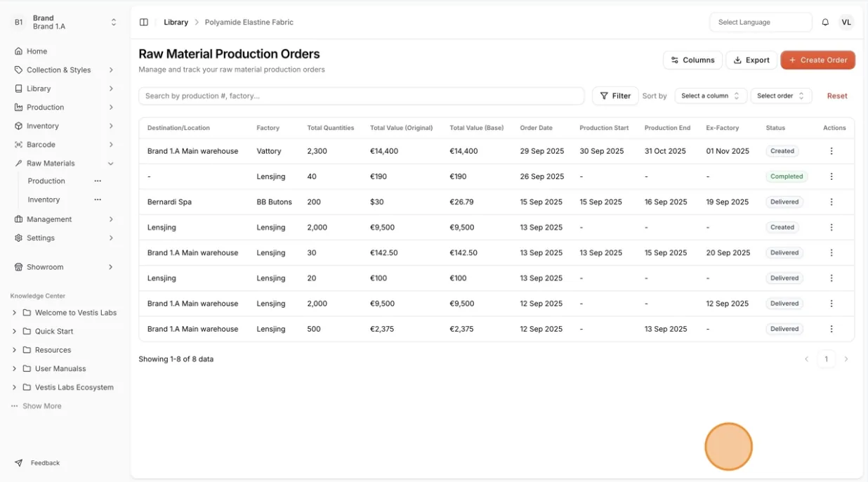The height and width of the screenshot is (482, 868).
Task: Expand the Resources folder
Action: (14, 350)
